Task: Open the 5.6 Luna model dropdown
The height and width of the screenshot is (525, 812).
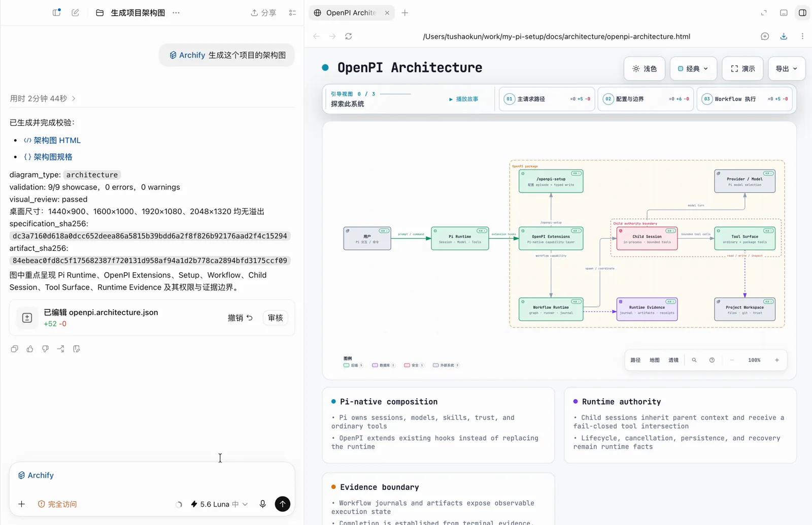Action: 219,504
